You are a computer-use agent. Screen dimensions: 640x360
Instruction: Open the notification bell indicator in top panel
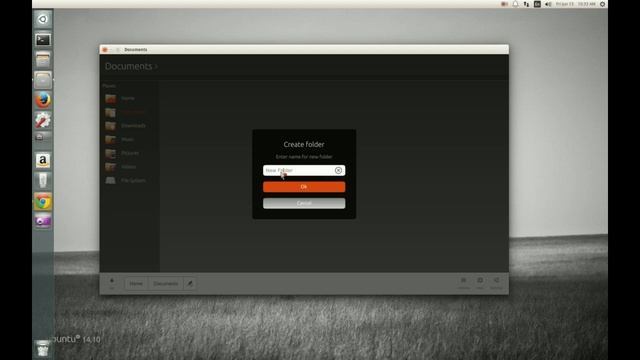(515, 4)
